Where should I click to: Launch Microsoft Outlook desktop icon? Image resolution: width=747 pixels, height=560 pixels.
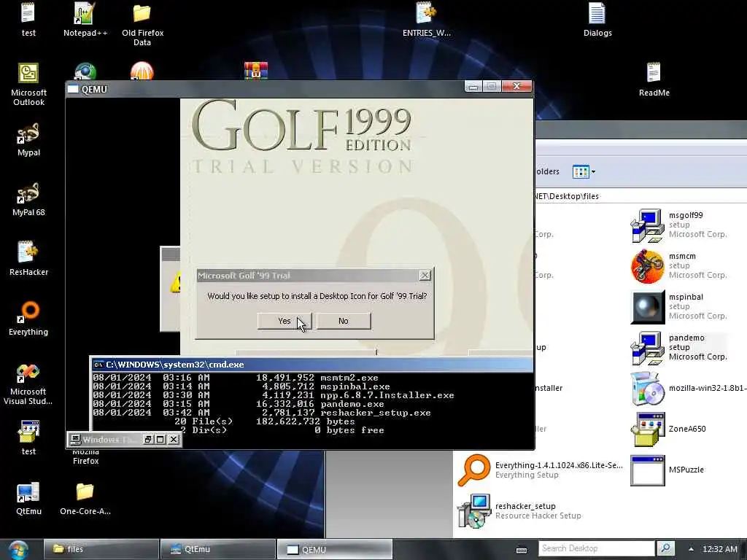tap(28, 85)
